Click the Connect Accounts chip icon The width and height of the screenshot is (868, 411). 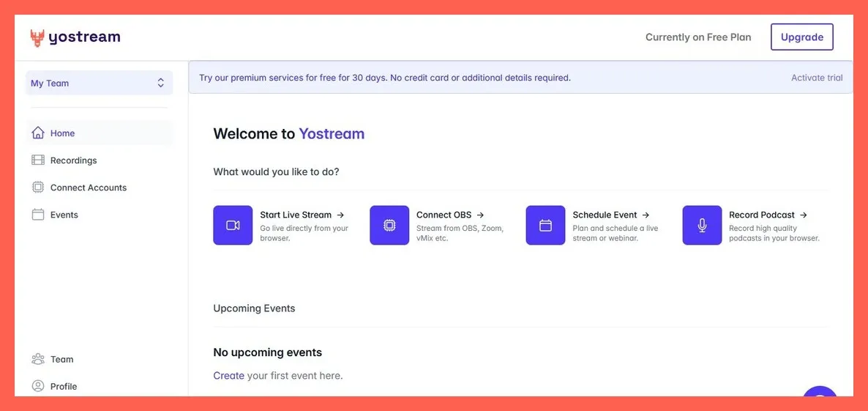[x=37, y=188]
